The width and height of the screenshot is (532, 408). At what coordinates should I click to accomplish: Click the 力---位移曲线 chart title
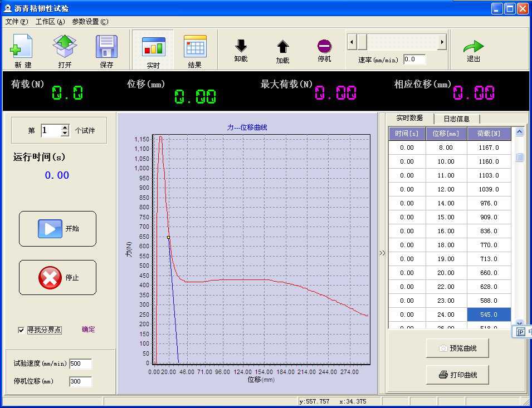pyautogui.click(x=247, y=127)
